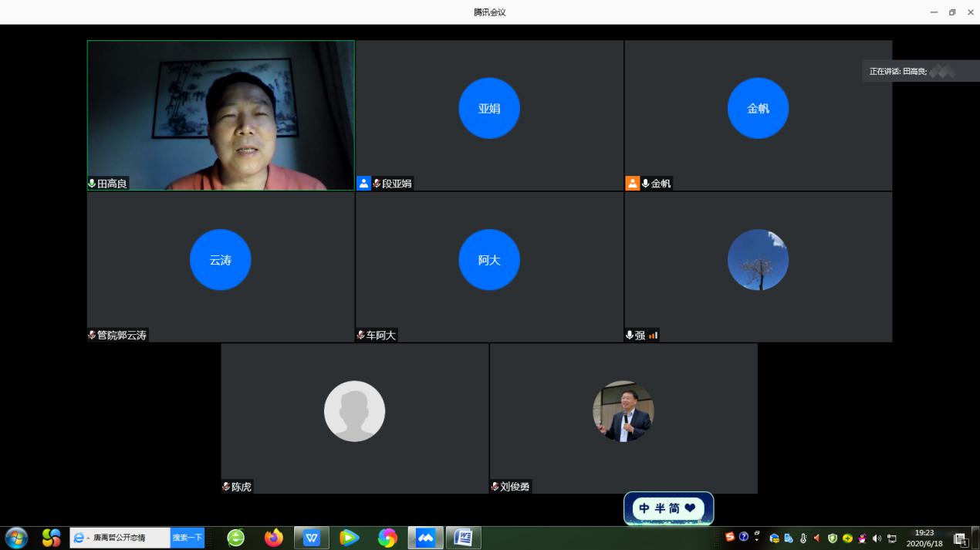Click the 中 半 简 input mode bar

coord(668,508)
